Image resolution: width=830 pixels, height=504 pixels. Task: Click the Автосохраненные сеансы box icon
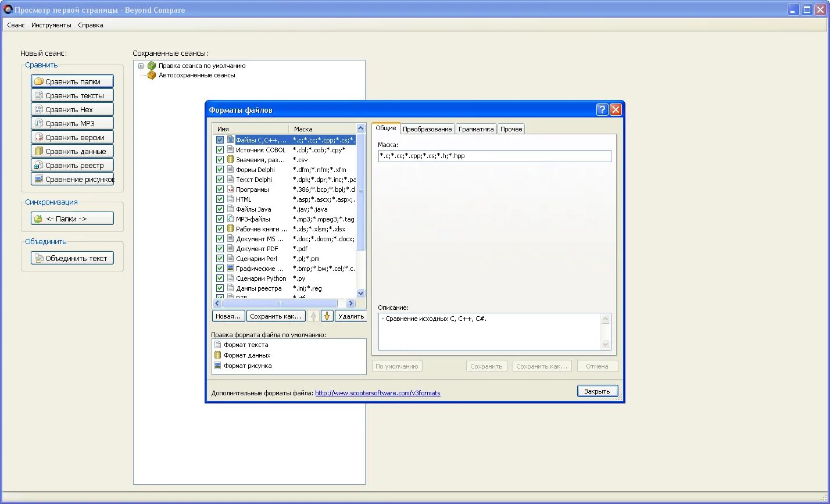[x=152, y=75]
